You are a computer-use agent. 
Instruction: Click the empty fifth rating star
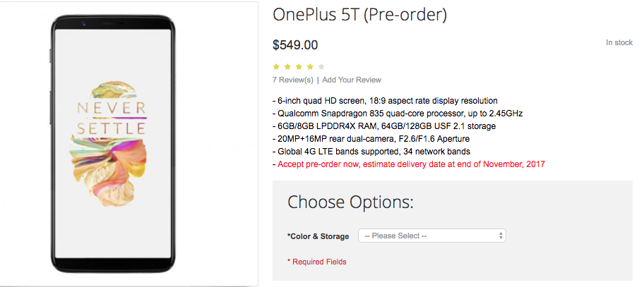click(x=322, y=66)
